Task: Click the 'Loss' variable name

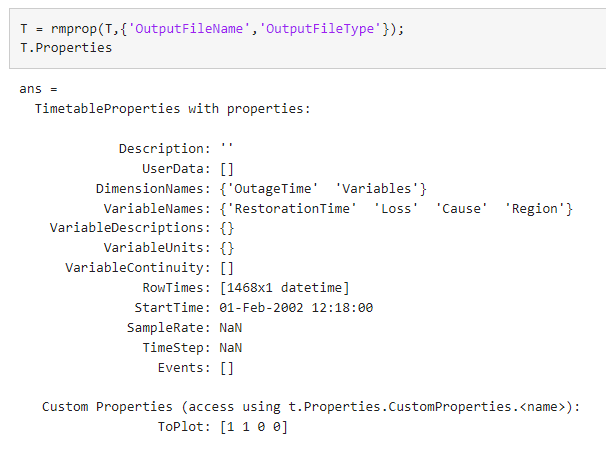Action: pyautogui.click(x=396, y=209)
